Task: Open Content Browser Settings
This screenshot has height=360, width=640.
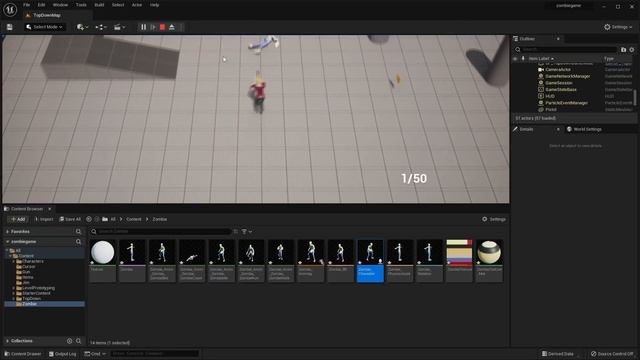Action: 494,219
